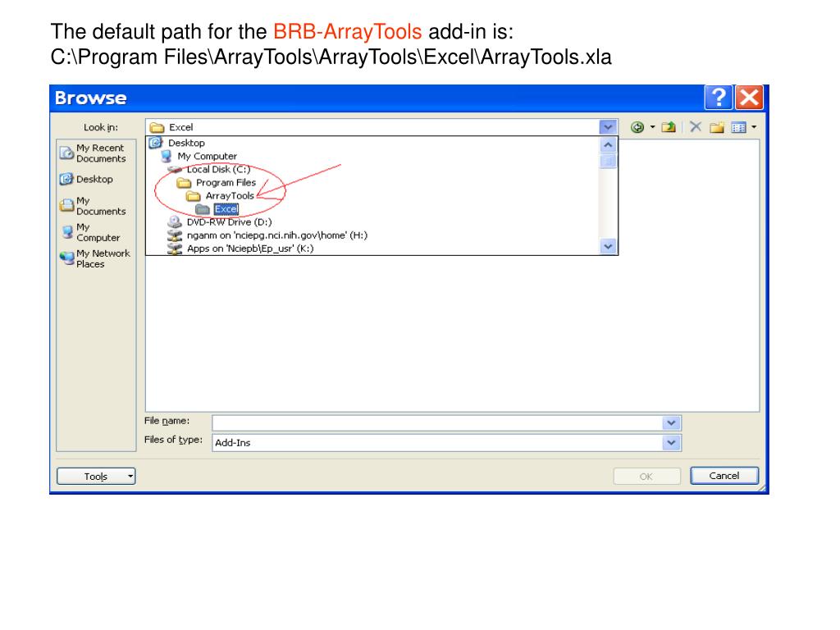Select Desktop in the places sidebar
Screen dimensions: 840x630
point(86,179)
